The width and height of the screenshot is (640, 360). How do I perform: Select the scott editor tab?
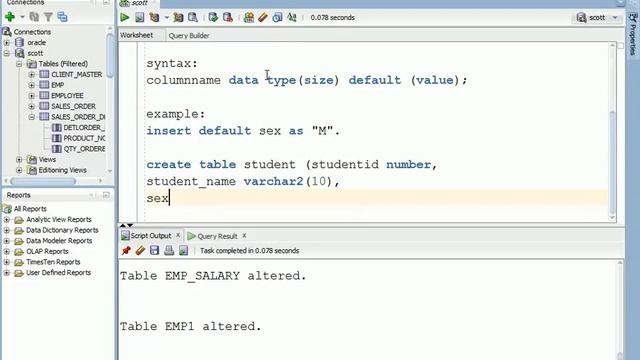tap(139, 3)
